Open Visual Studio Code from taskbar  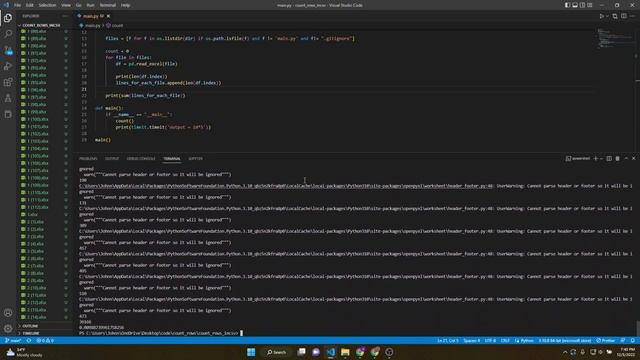[331, 352]
